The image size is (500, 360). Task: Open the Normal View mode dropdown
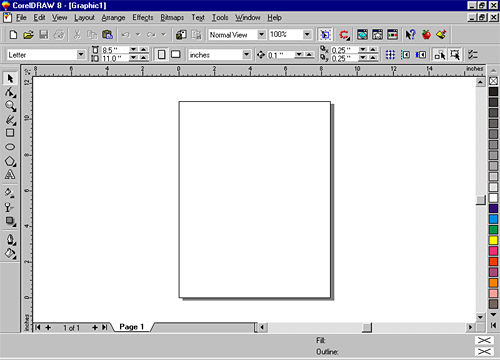[262, 34]
